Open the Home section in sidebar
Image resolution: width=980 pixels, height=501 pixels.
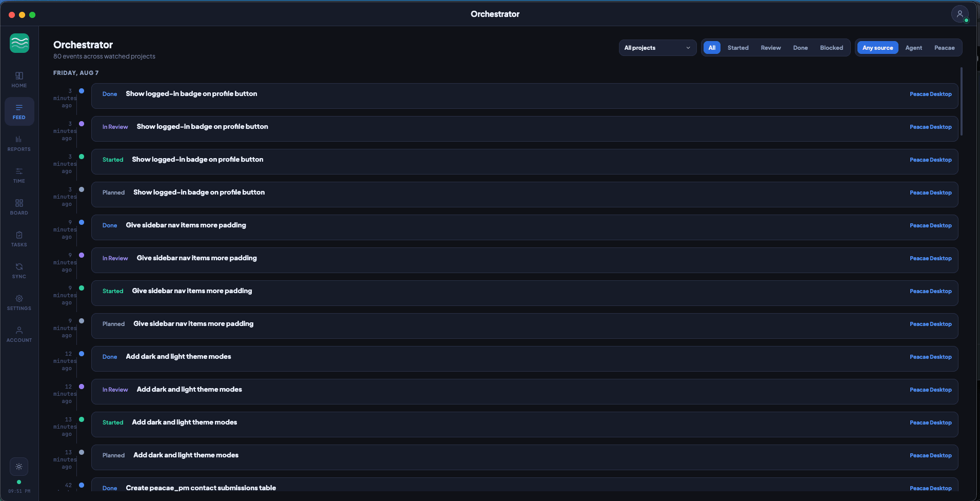coord(19,80)
